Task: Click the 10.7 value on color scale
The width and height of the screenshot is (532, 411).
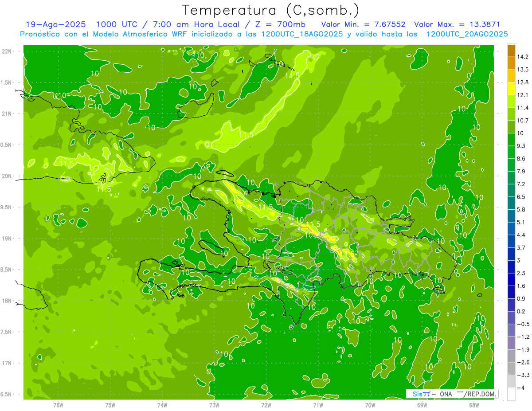Action: tap(523, 121)
